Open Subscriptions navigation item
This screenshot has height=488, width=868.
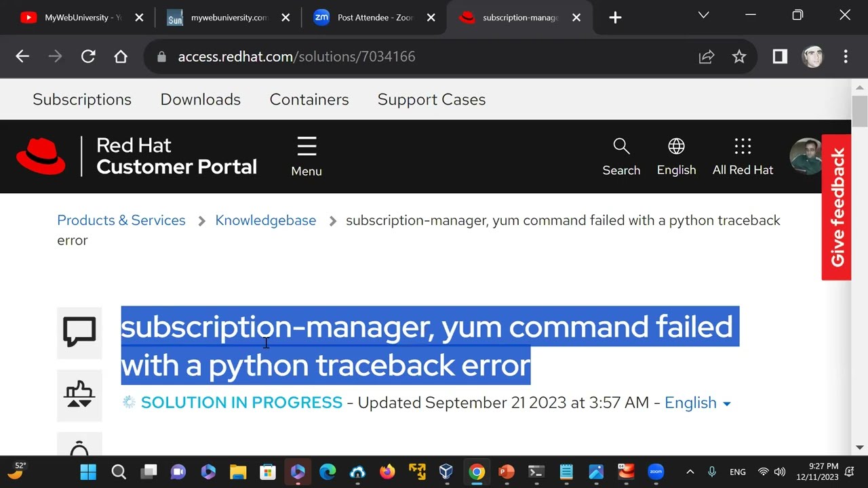pos(82,100)
